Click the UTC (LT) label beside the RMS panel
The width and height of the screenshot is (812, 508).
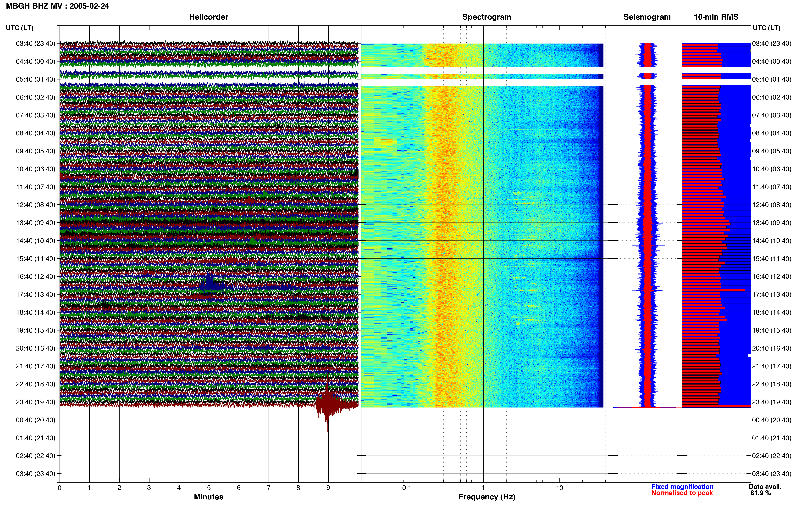click(x=766, y=28)
